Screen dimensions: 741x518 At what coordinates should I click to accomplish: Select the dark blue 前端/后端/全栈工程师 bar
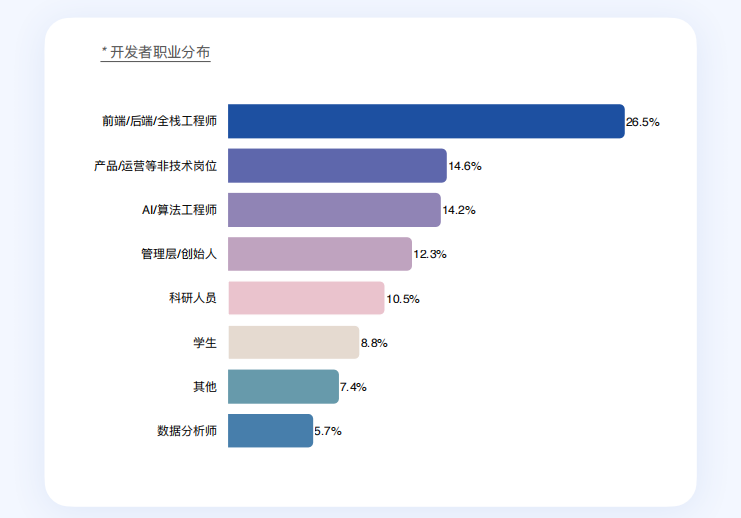pyautogui.click(x=426, y=121)
